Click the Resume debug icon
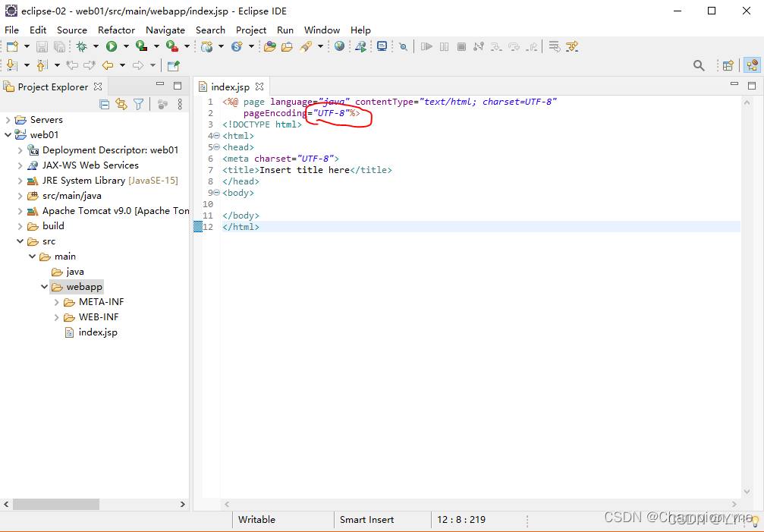764x532 pixels. [x=426, y=46]
